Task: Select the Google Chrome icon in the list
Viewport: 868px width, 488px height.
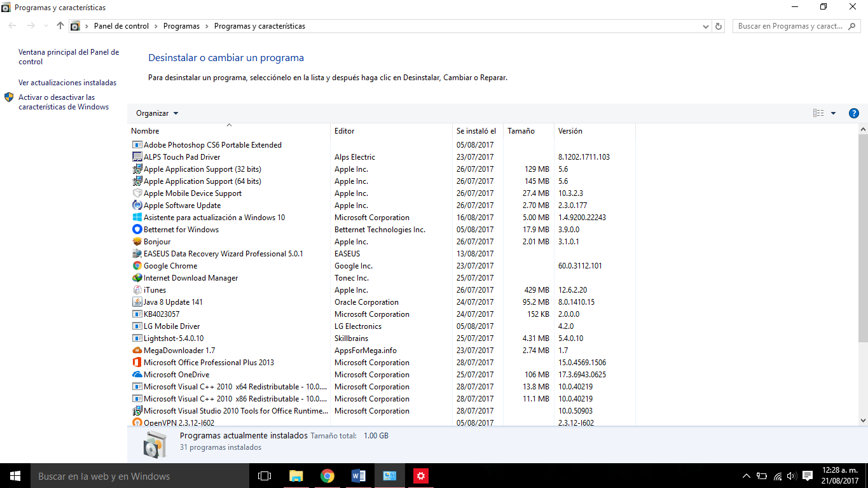Action: coord(137,266)
